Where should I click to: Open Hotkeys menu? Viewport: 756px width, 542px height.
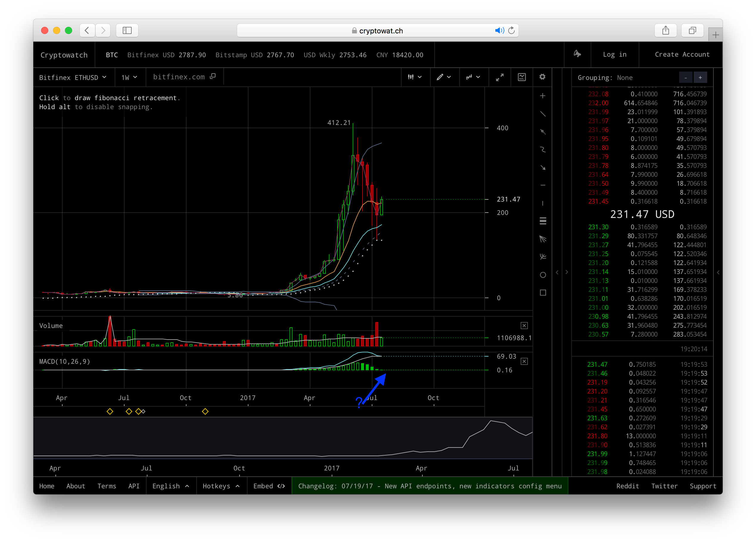pyautogui.click(x=221, y=486)
